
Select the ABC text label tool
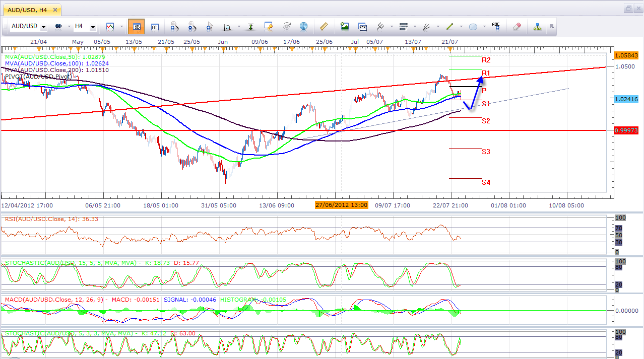496,26
